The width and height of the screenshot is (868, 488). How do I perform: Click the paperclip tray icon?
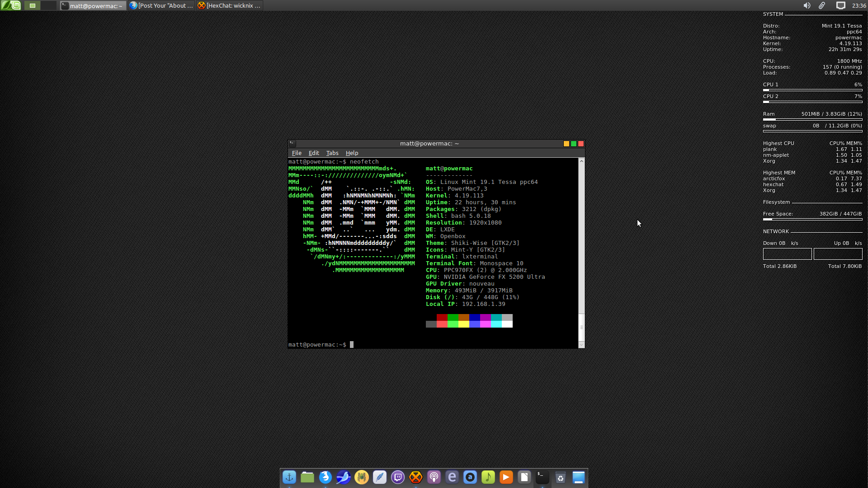(x=822, y=5)
